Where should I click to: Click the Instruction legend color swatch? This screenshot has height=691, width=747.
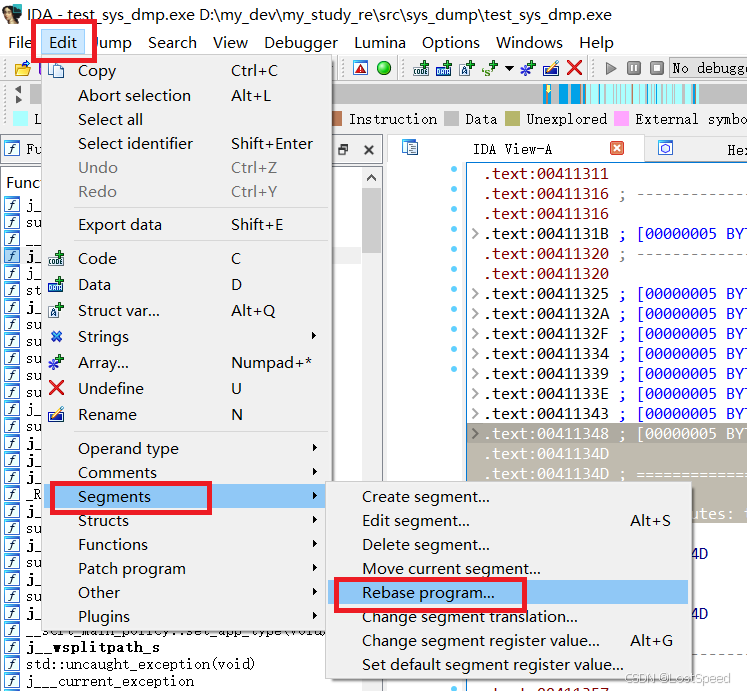click(x=337, y=119)
